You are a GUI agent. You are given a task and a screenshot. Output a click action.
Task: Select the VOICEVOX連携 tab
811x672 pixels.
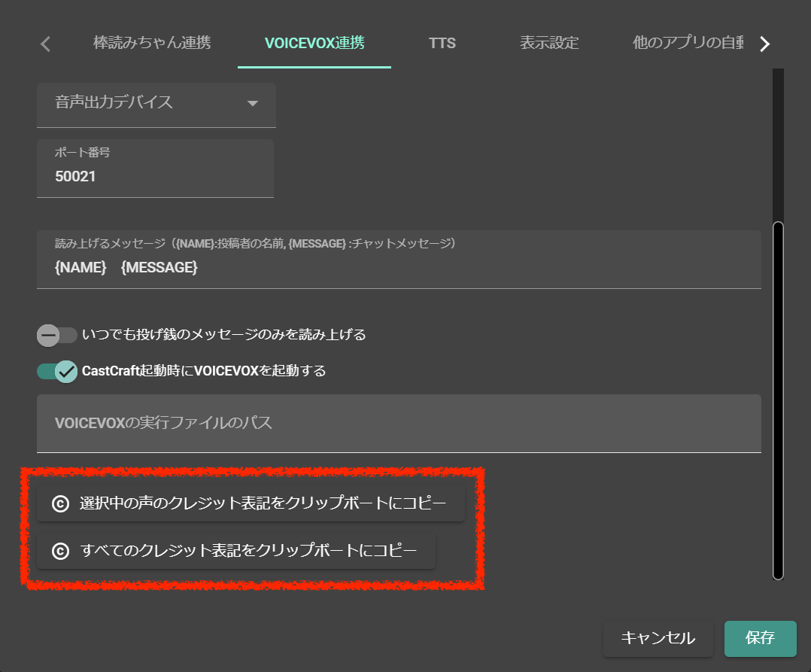pyautogui.click(x=314, y=43)
